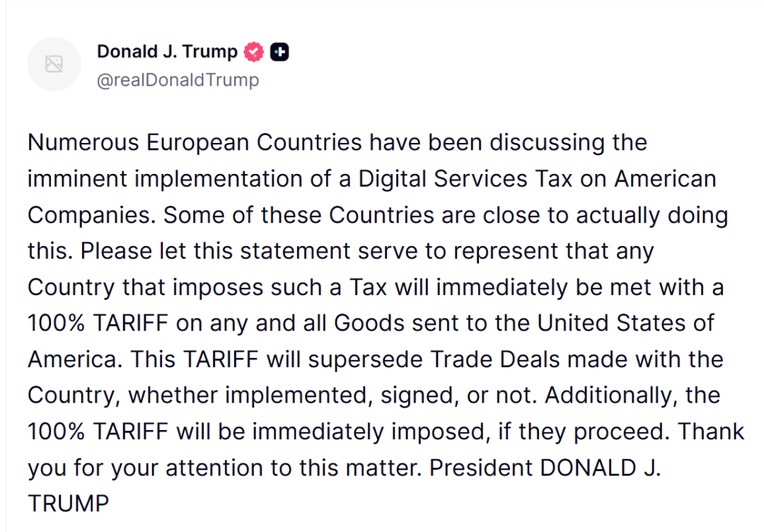The height and width of the screenshot is (532, 764).
Task: Click the word "supersede" in the post
Action: [x=365, y=359]
